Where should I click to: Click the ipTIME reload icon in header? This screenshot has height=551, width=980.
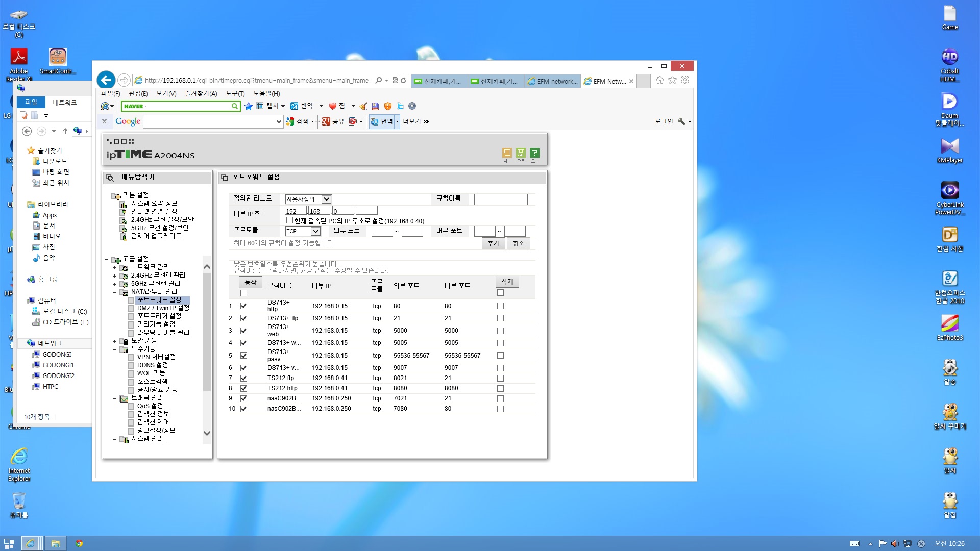coord(507,153)
